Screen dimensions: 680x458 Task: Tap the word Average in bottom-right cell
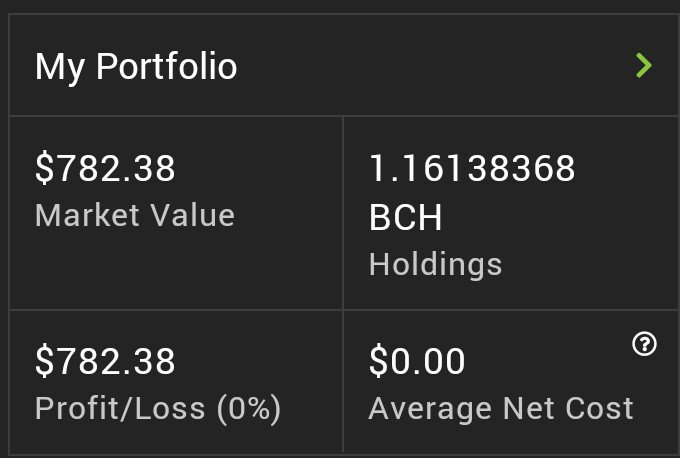[x=431, y=410]
